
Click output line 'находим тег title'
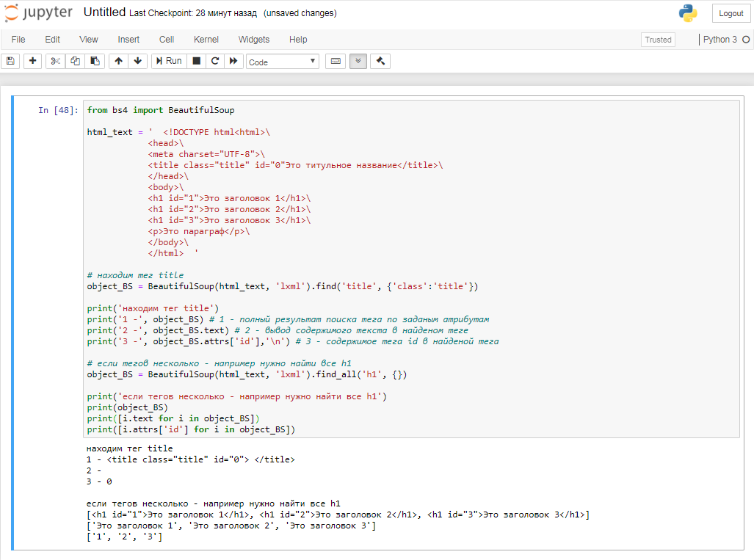[x=129, y=448]
